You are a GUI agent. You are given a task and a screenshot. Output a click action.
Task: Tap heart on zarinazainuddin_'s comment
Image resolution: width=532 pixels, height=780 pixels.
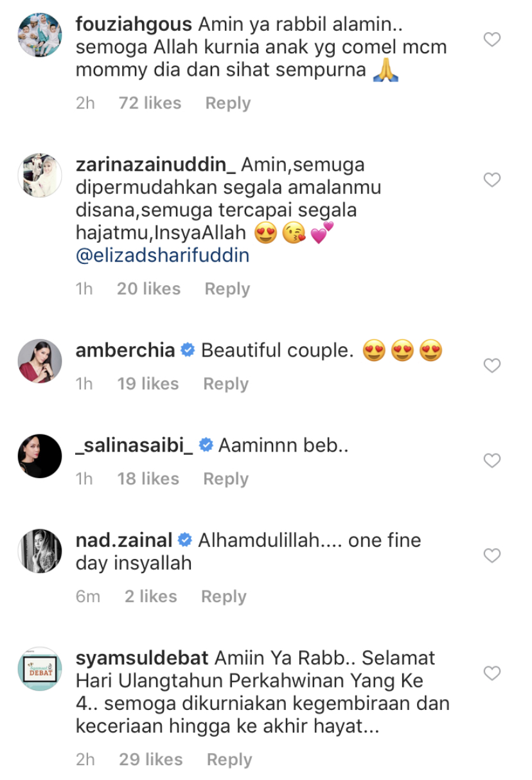point(492,181)
